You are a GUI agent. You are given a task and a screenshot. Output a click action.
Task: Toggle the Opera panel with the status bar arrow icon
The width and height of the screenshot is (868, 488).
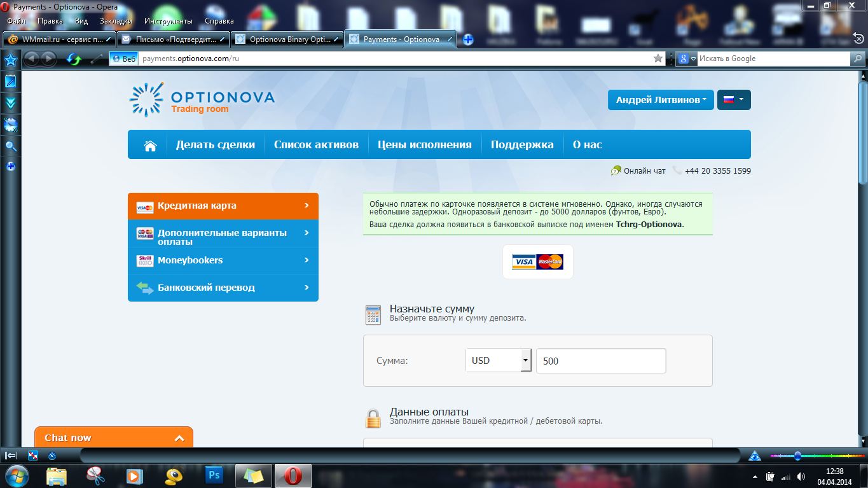[x=11, y=456]
